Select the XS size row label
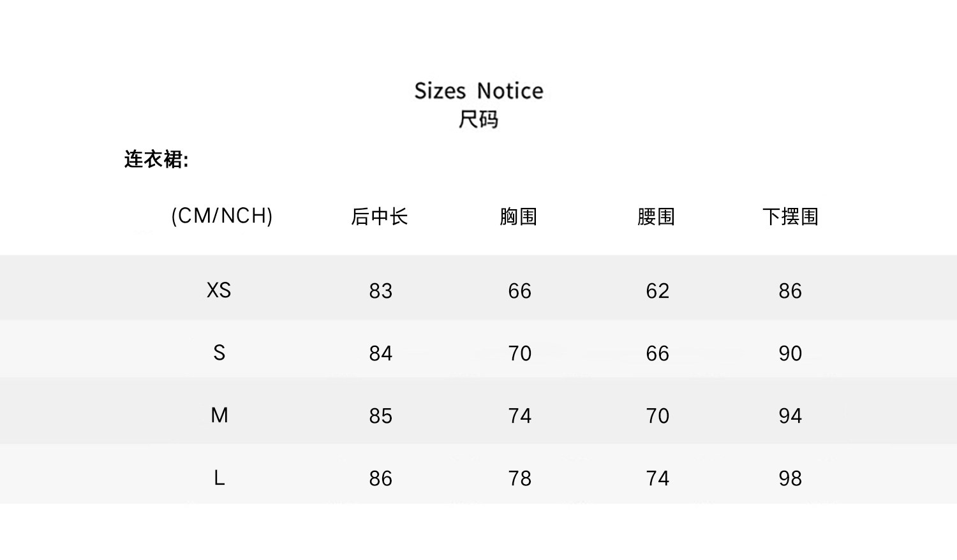 [219, 290]
